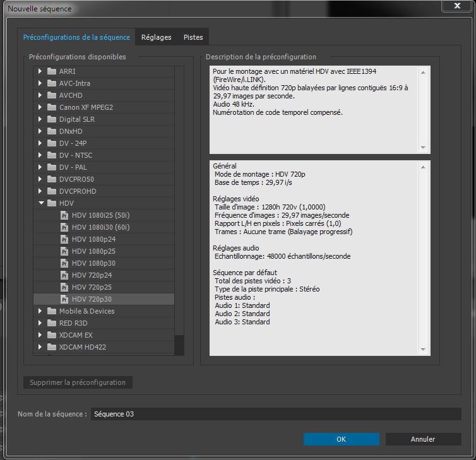Image resolution: width=476 pixels, height=460 pixels.
Task: Expand the DV - PAL folder arrow
Action: (40, 167)
